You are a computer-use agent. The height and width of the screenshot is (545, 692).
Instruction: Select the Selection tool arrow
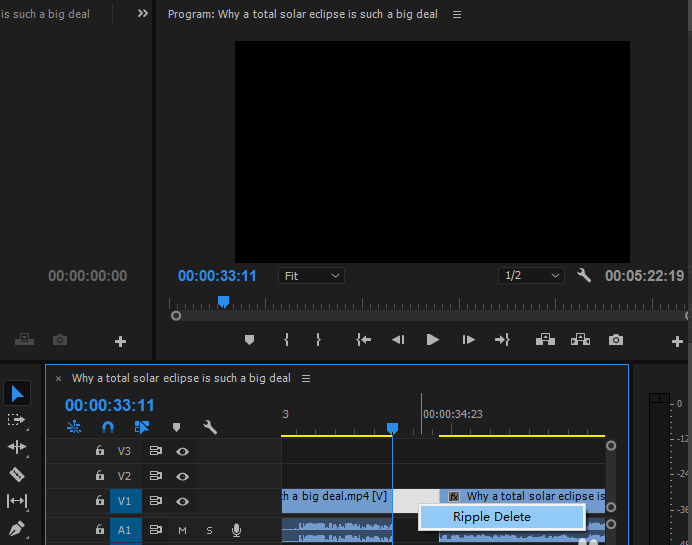[x=17, y=393]
